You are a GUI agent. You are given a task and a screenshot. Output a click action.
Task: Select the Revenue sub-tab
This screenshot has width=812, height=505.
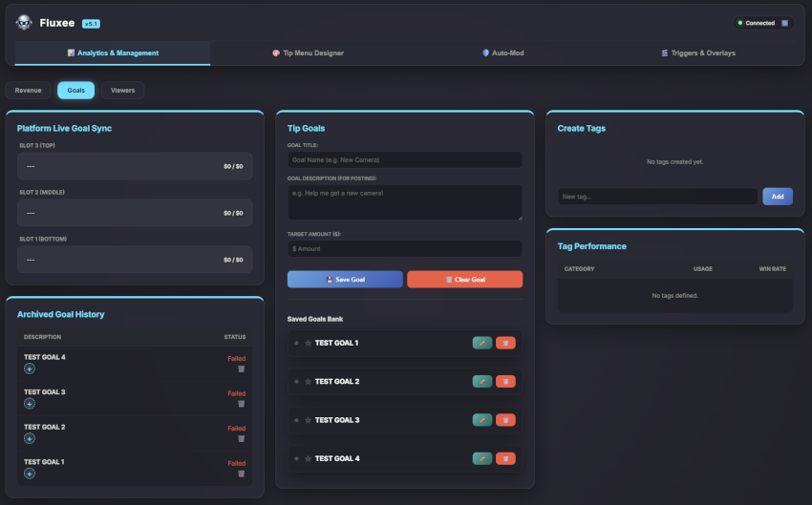[28, 90]
